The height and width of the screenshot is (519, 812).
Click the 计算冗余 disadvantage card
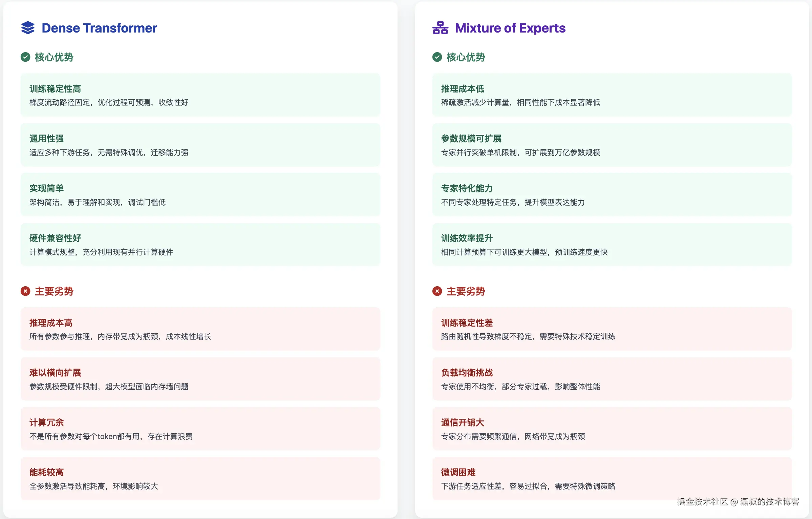[x=200, y=429]
